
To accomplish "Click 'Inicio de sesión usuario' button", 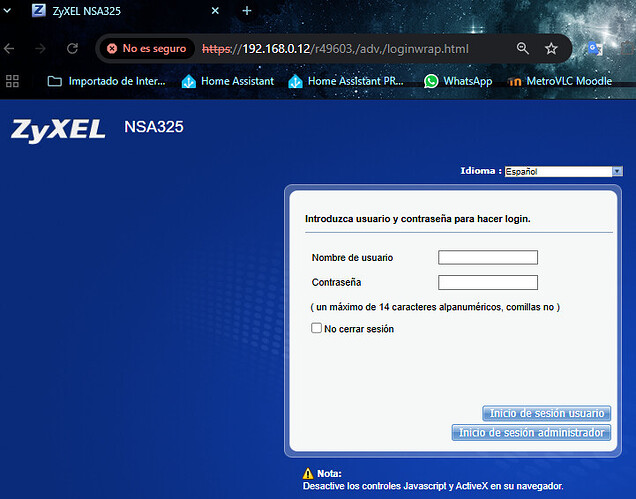I will 546,413.
